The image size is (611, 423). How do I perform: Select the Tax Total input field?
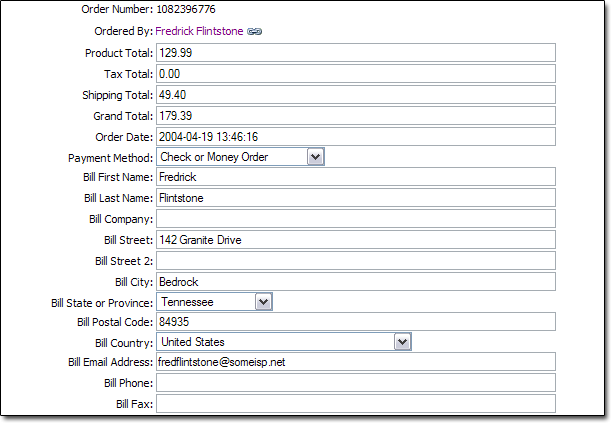pyautogui.click(x=355, y=74)
